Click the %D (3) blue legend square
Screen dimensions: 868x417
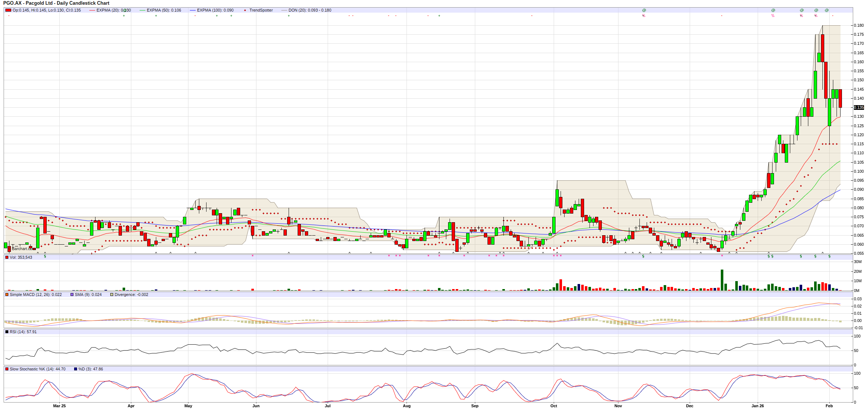tap(76, 369)
